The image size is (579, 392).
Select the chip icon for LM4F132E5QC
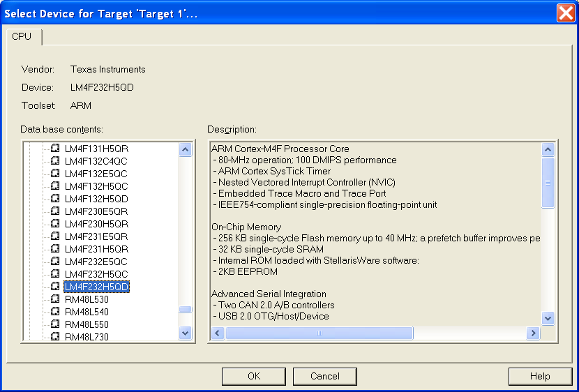55,174
